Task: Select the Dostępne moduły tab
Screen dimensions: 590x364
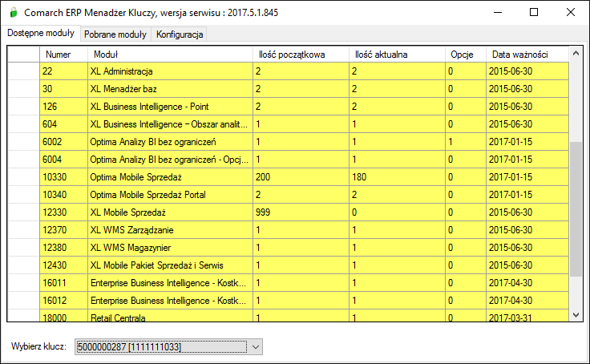Action: [41, 34]
